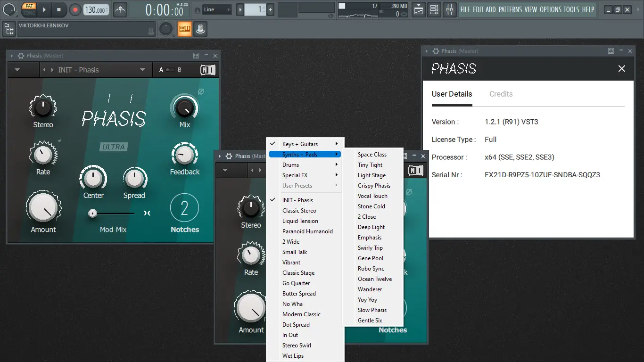
Task: Open left Phasis plugin menu dropdown arrow
Action: [17, 70]
